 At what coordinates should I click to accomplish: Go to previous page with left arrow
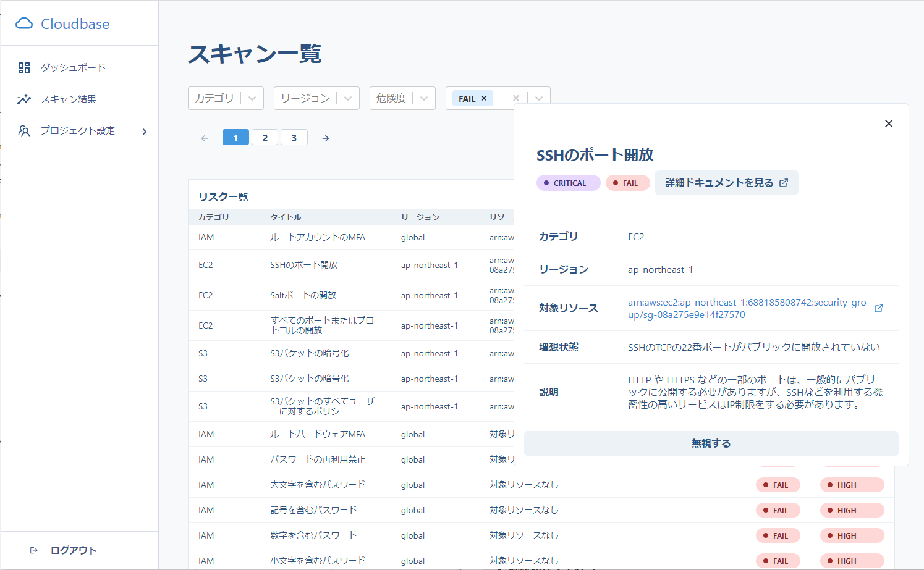click(205, 138)
